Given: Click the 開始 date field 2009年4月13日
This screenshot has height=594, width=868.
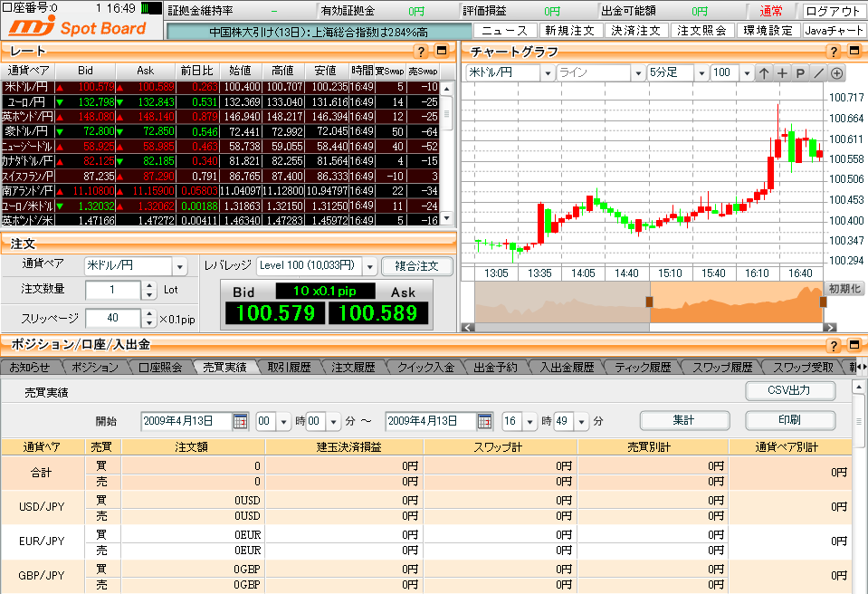Looking at the screenshot, I should 187,421.
